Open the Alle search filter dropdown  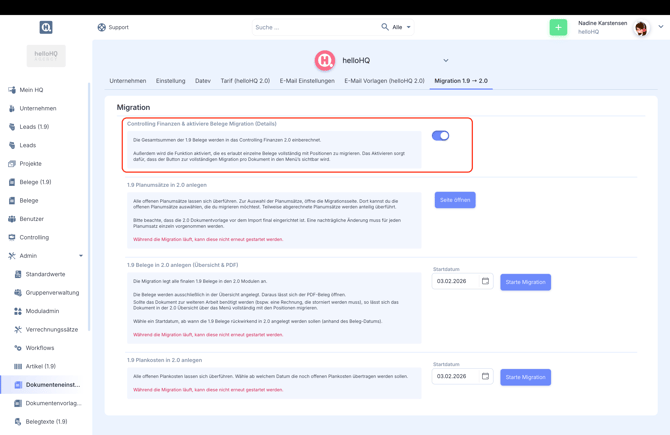401,27
